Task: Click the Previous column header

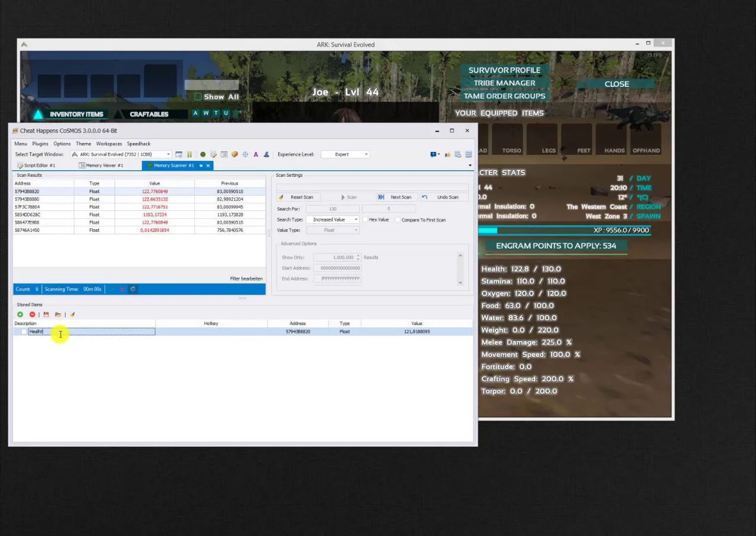Action: pyautogui.click(x=229, y=183)
